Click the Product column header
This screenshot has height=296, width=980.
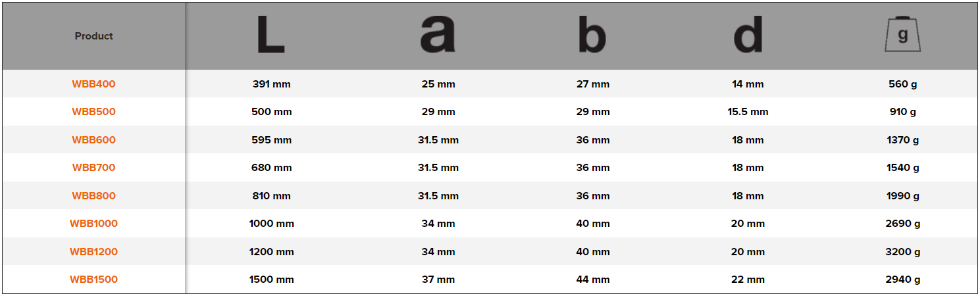coord(93,36)
